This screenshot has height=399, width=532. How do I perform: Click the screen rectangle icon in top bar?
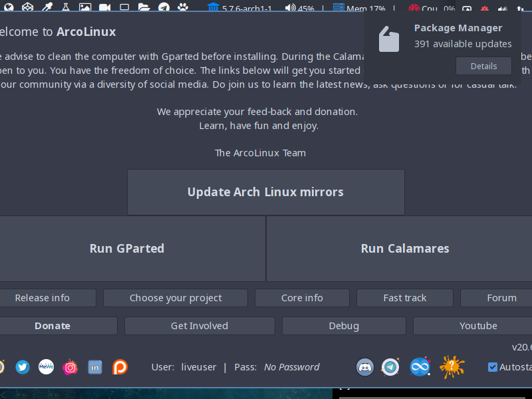(124, 7)
